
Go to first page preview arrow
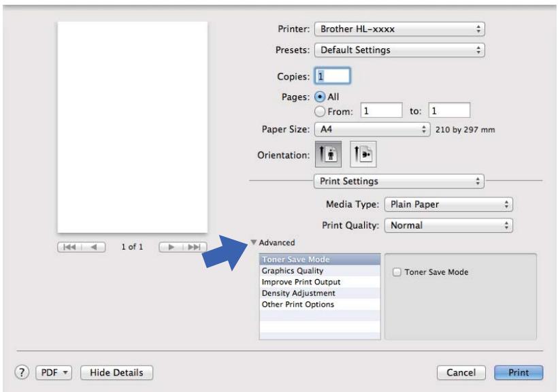[x=69, y=247]
